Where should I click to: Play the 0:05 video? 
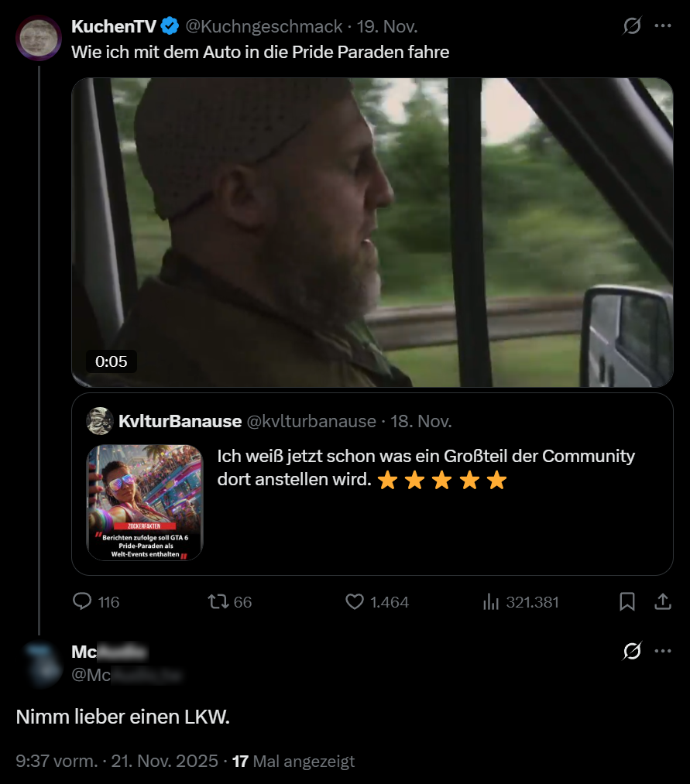(x=372, y=232)
